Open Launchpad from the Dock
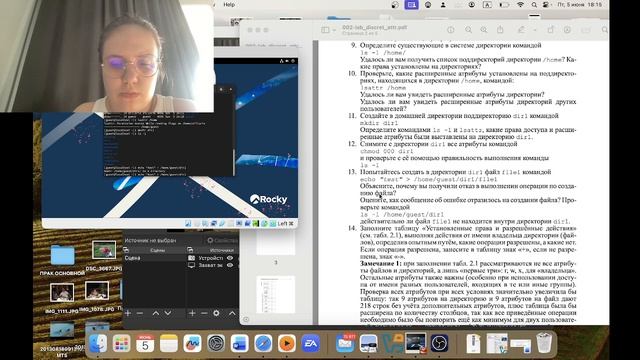This screenshot has height=360, width=640. pyautogui.click(x=121, y=343)
